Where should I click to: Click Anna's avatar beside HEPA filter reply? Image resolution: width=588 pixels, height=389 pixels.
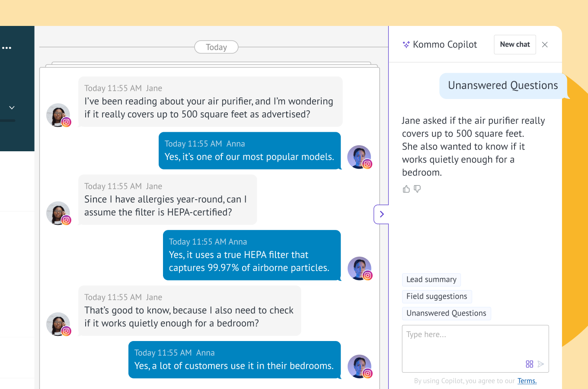pos(359,268)
